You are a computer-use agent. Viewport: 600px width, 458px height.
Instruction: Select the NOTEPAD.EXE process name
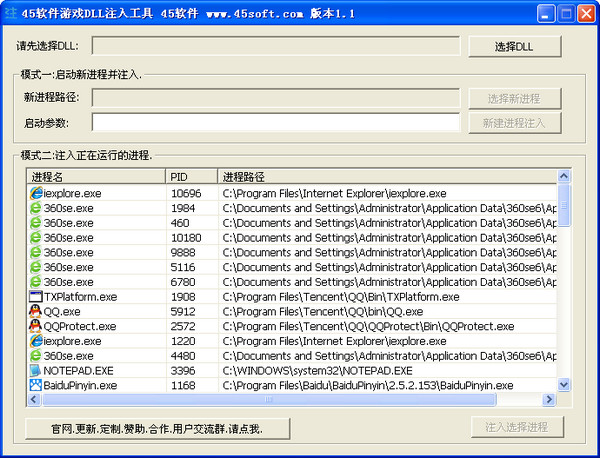78,371
